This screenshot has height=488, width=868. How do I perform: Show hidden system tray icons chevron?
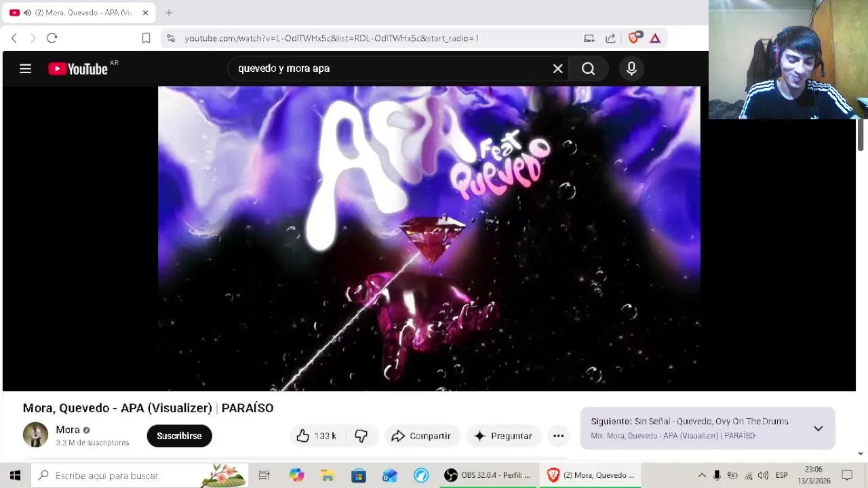click(702, 475)
